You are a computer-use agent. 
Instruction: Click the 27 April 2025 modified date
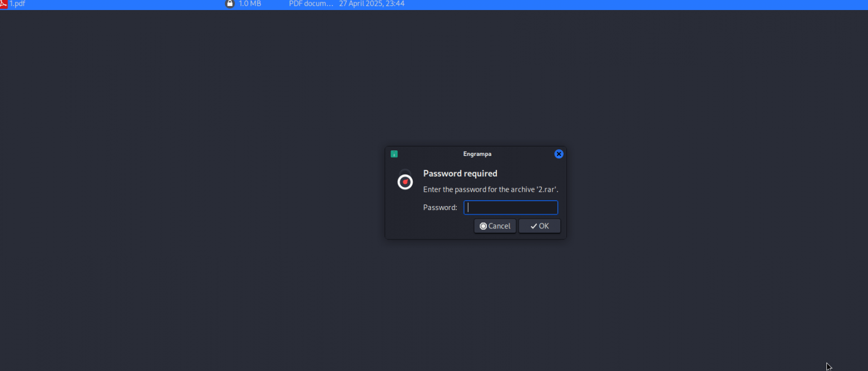pos(372,4)
